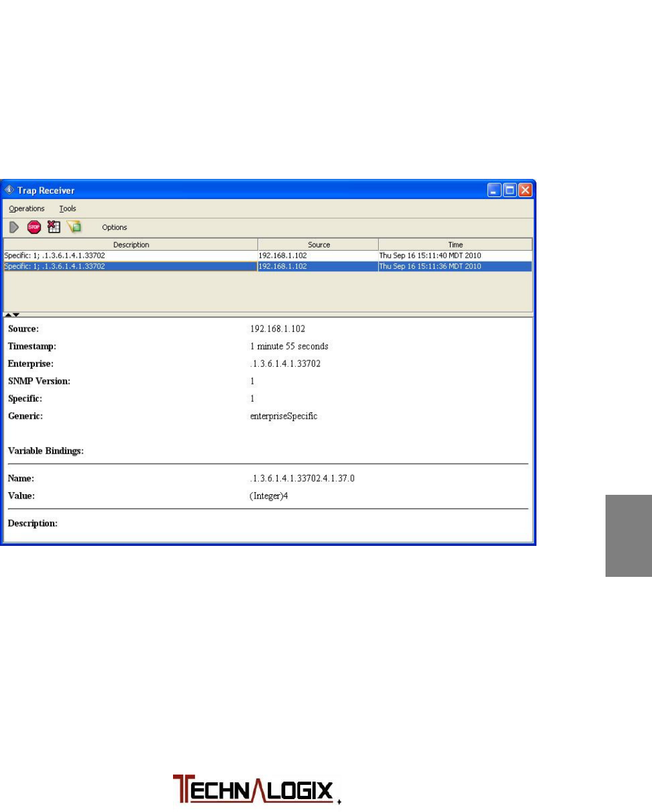The height and width of the screenshot is (812, 652).
Task: Click the Source value 192.168.1.102 in details
Action: pyautogui.click(x=278, y=329)
